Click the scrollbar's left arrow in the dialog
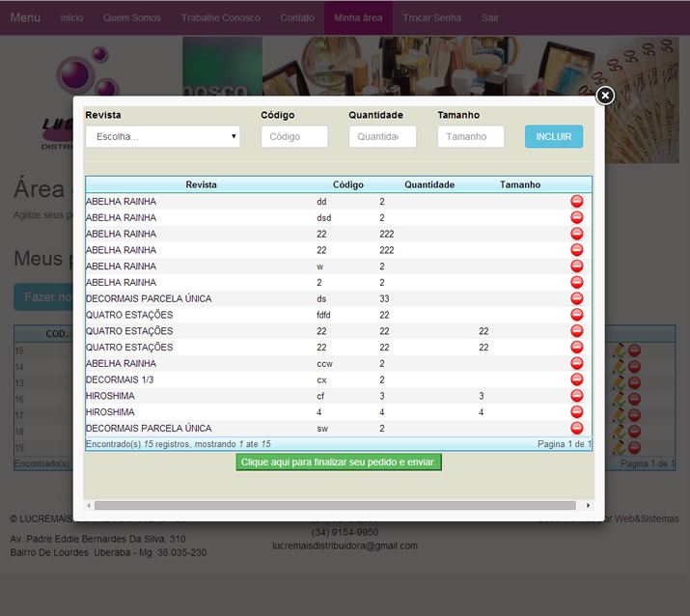Image resolution: width=690 pixels, height=616 pixels. click(89, 505)
